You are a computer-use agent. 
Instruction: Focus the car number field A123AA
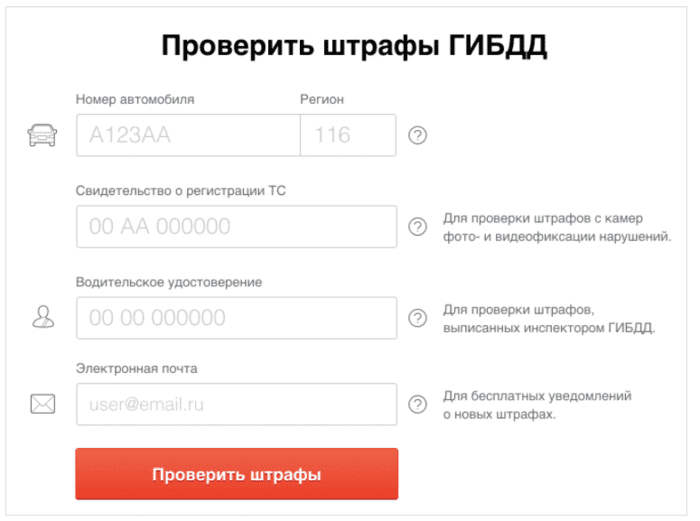[x=188, y=135]
